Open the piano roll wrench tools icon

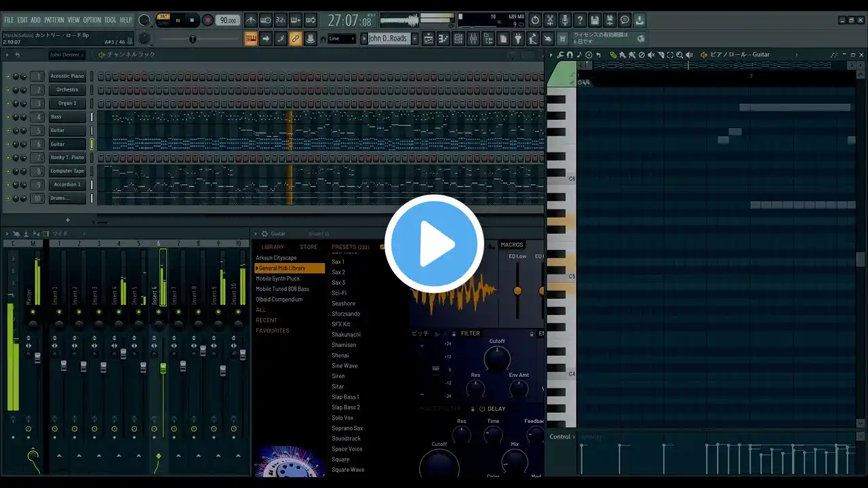561,55
